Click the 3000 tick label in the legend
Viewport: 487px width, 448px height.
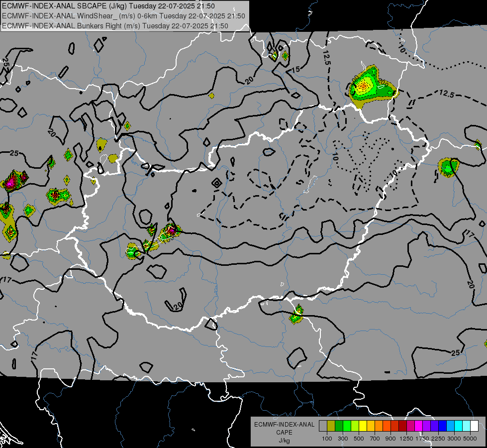pyautogui.click(x=454, y=439)
